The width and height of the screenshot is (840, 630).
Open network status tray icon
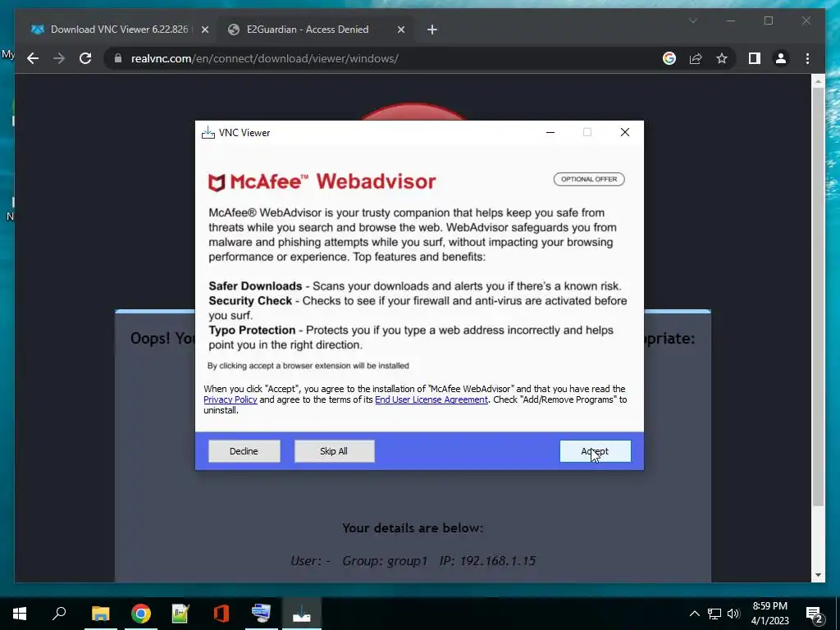tap(714, 614)
